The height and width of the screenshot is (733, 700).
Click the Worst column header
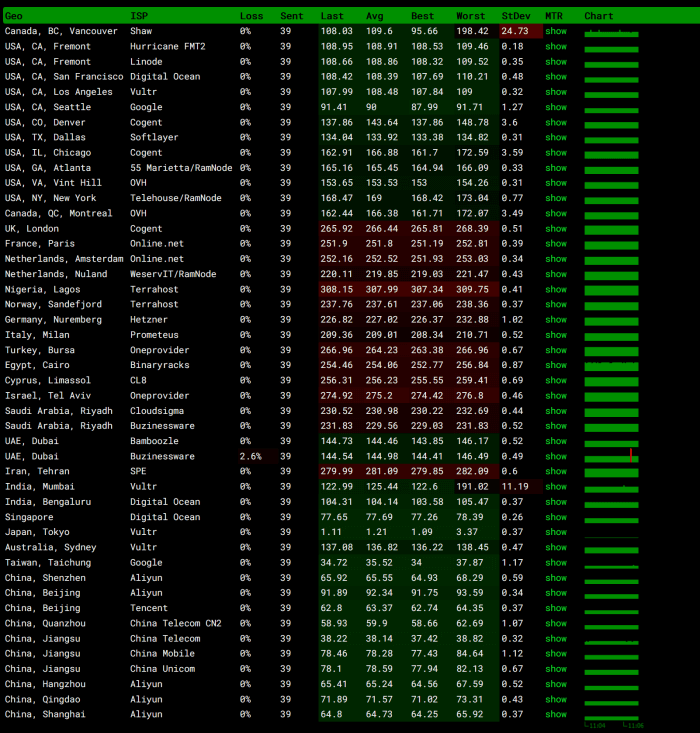[471, 16]
